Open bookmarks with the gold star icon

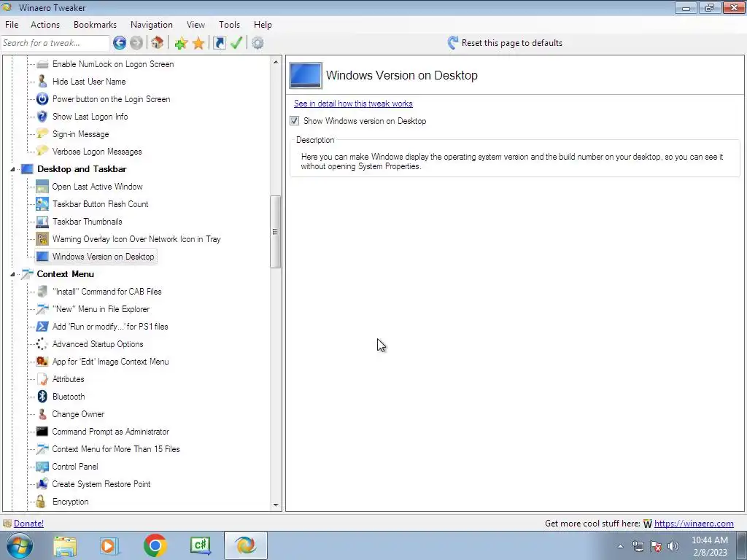pyautogui.click(x=198, y=43)
